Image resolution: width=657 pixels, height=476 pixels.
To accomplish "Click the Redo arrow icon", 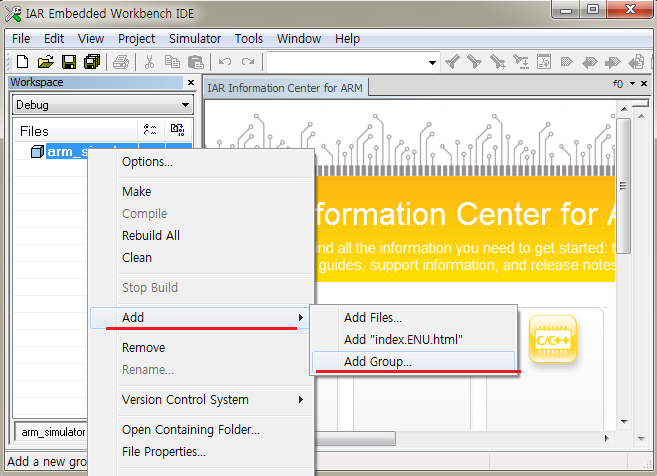I will tap(248, 62).
